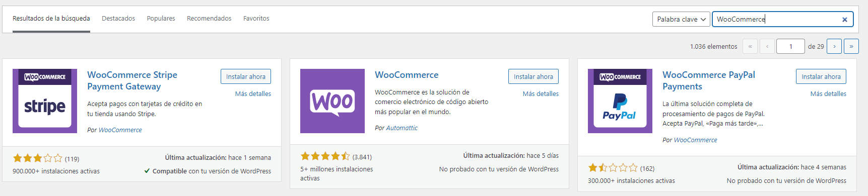Click the star rating of the WooCommerce plugin
This screenshot has height=196, width=868.
tap(325, 156)
